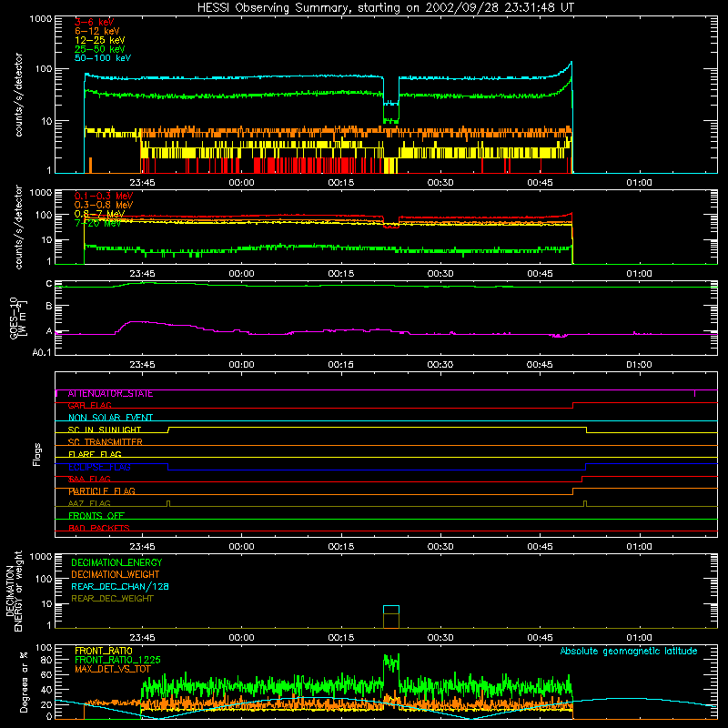Click the REAR_DEC_WEIGHT legend label

(x=112, y=599)
